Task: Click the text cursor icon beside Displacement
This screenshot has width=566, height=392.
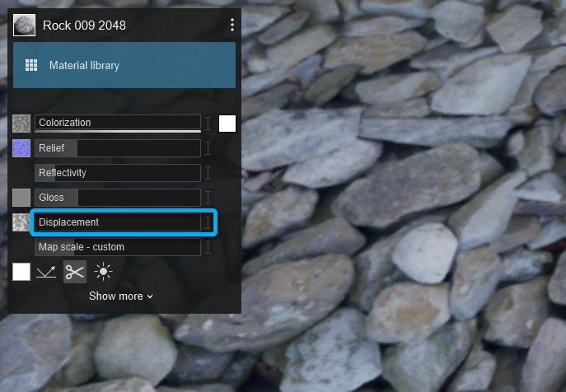Action: (x=208, y=222)
